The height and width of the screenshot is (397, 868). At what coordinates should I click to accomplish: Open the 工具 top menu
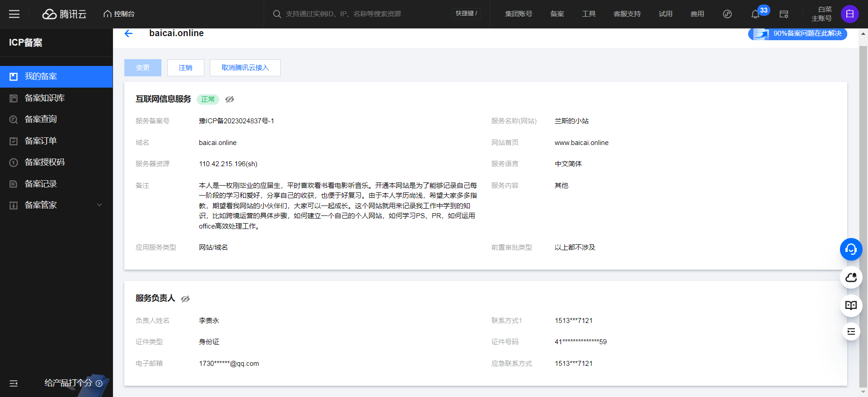click(589, 14)
